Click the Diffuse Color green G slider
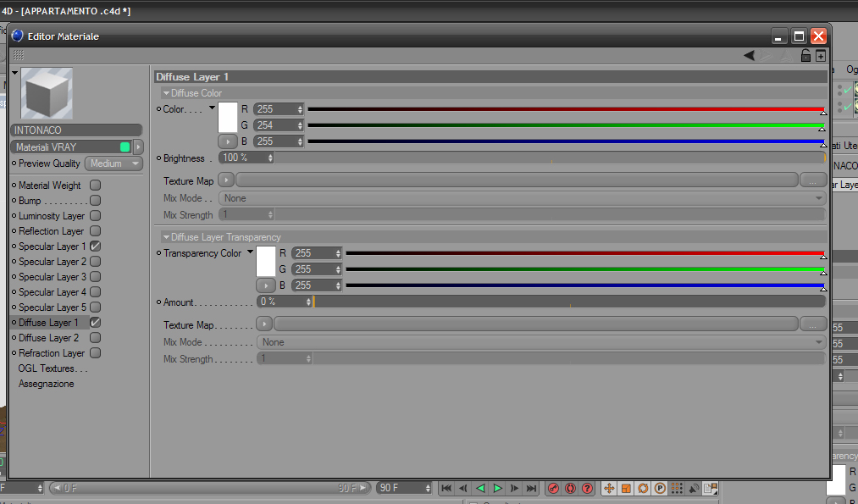858x504 pixels. click(x=567, y=125)
